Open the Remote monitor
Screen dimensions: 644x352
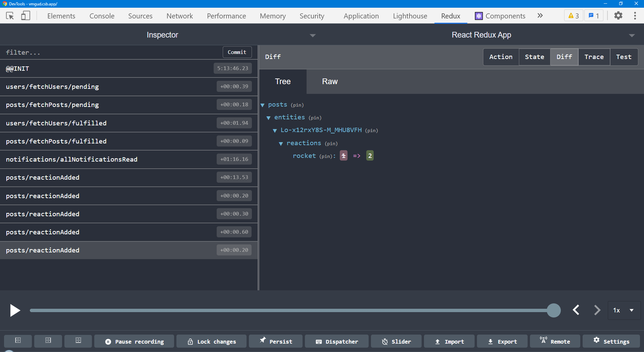(x=555, y=341)
